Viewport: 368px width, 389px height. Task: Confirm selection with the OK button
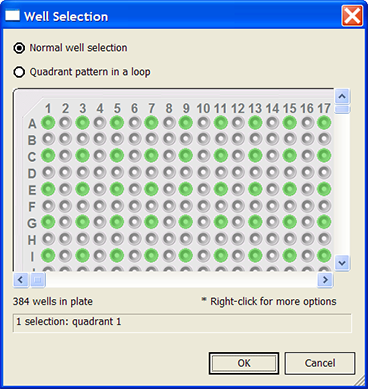(x=244, y=363)
